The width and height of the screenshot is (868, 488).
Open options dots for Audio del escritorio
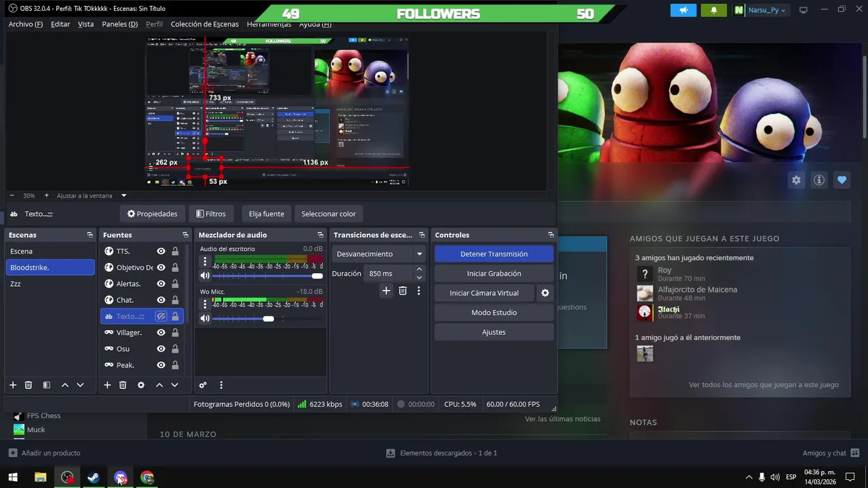[205, 261]
